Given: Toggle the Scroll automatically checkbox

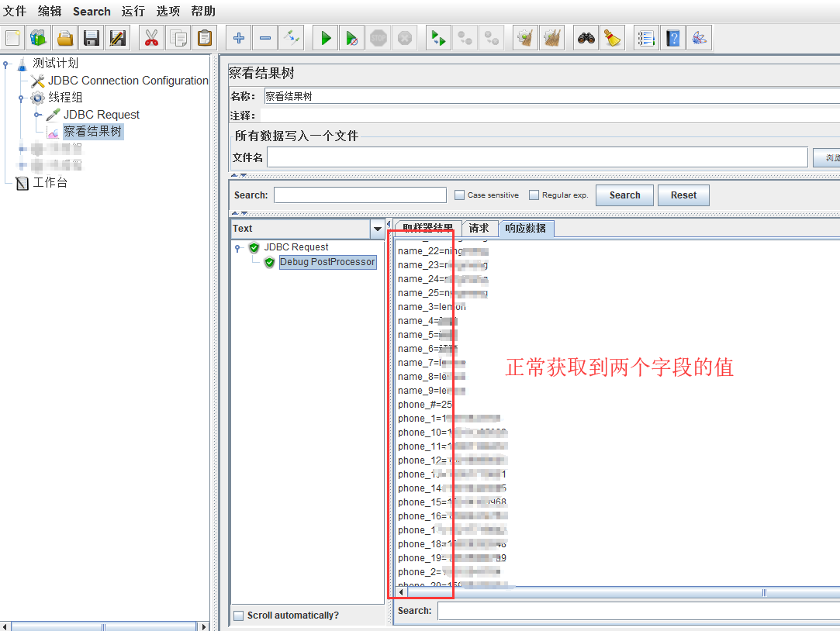Looking at the screenshot, I should tap(239, 615).
